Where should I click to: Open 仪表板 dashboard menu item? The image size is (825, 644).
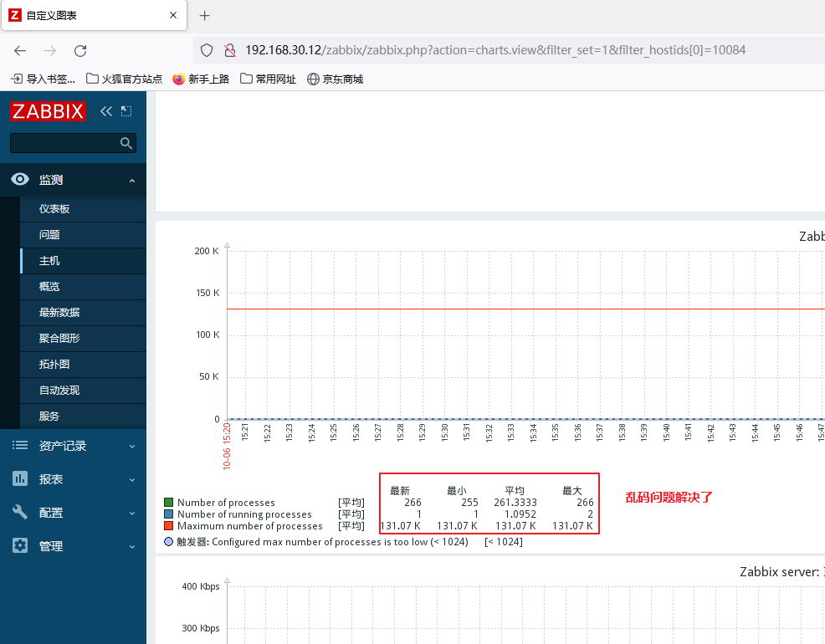point(83,209)
